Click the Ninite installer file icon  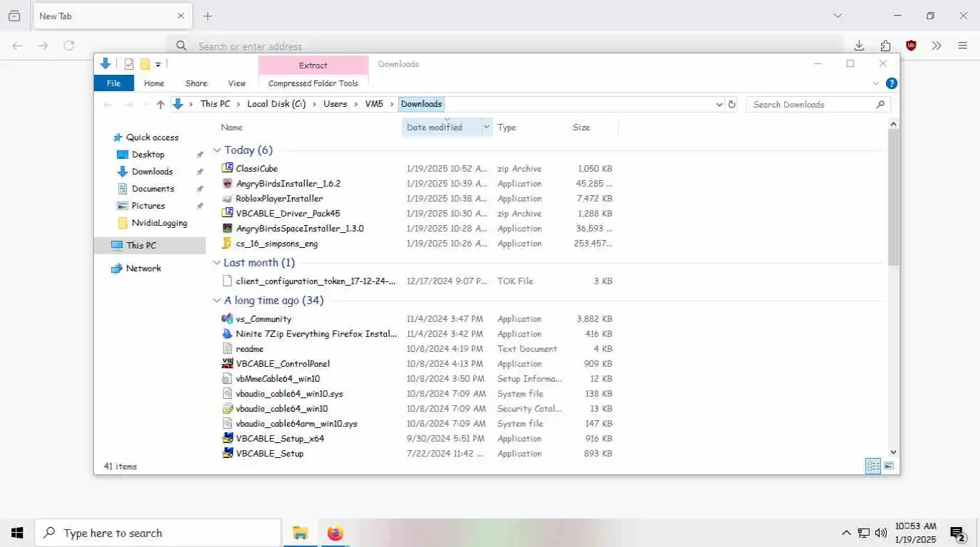click(x=227, y=334)
